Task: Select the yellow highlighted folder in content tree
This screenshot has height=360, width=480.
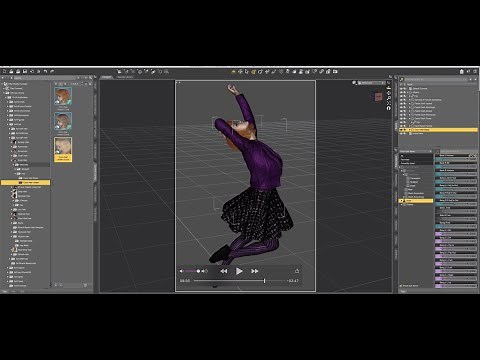Action: 26,182
